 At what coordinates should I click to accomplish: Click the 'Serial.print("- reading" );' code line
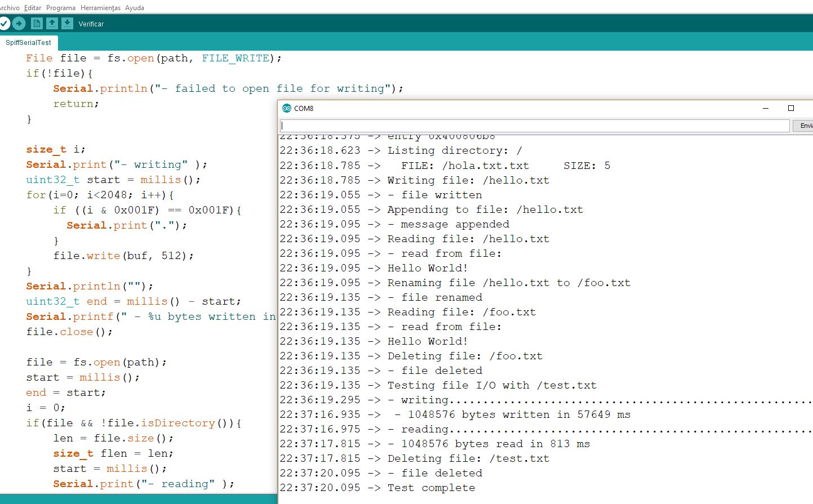pos(144,484)
